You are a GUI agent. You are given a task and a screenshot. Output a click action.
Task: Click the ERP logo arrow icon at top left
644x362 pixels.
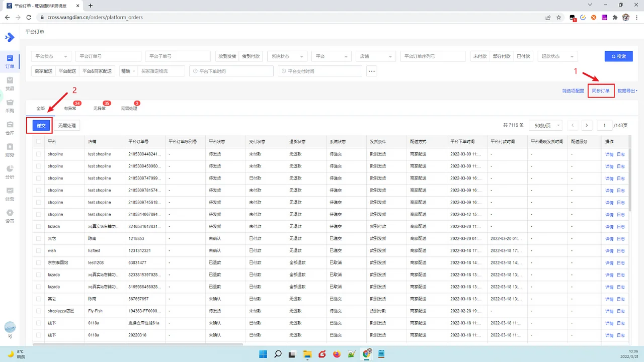coord(10,37)
